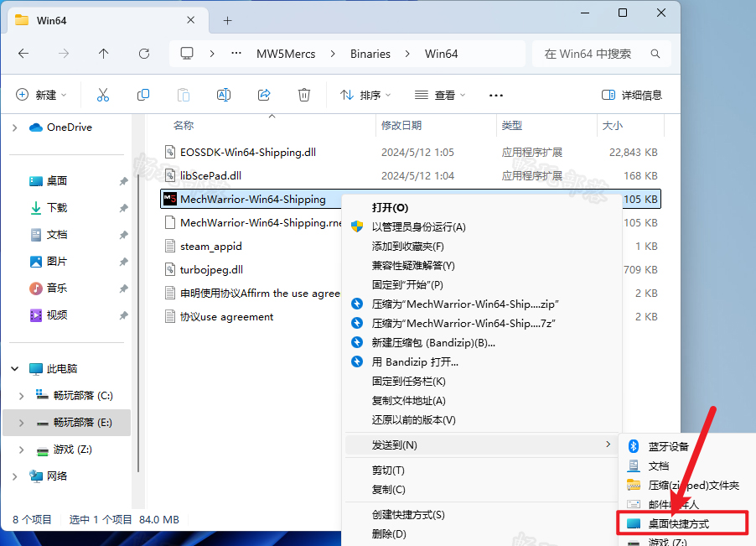Click chevron after MW5Mercs in address bar

pos(333,54)
